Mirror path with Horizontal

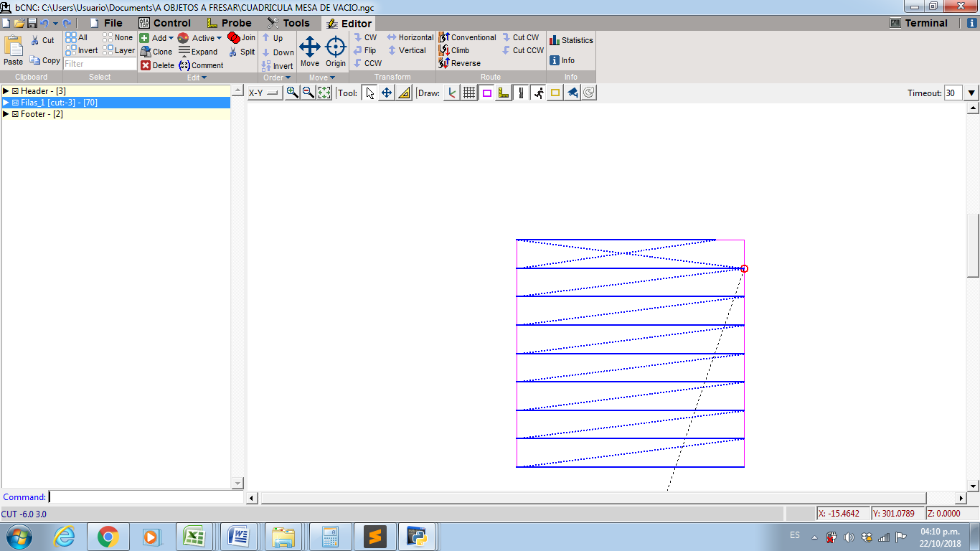410,37
